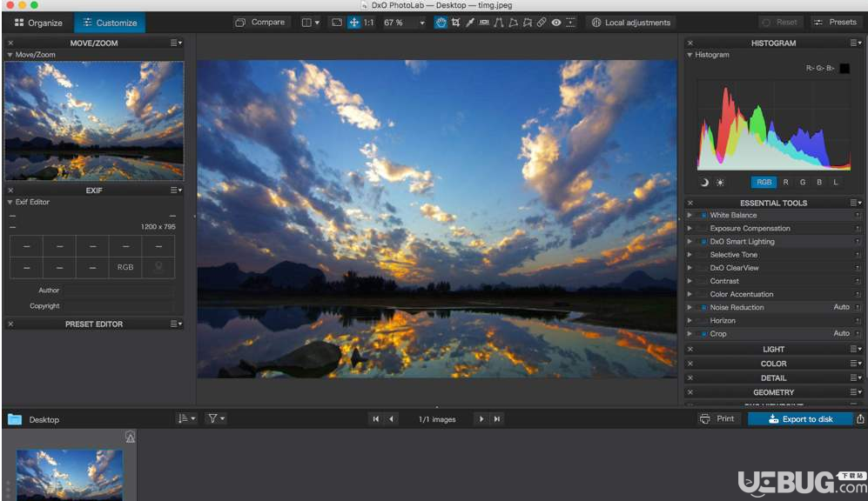The width and height of the screenshot is (868, 501).
Task: Expand Color Accentuation tool
Action: 690,294
